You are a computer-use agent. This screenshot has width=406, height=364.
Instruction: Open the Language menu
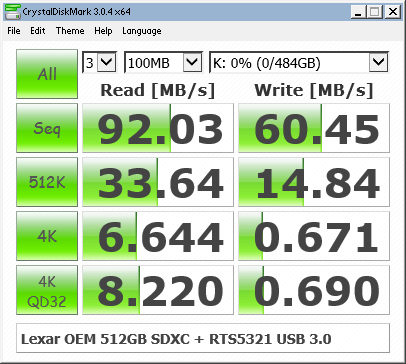click(x=142, y=31)
